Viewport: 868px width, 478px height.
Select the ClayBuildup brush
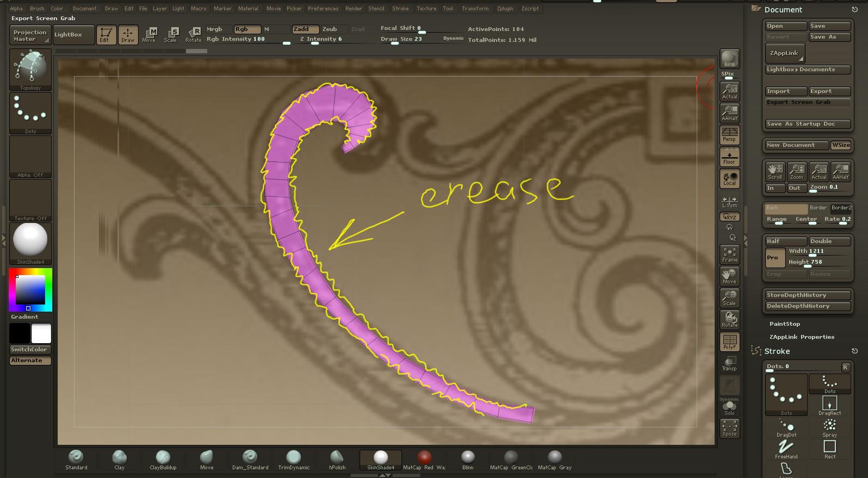click(x=163, y=460)
